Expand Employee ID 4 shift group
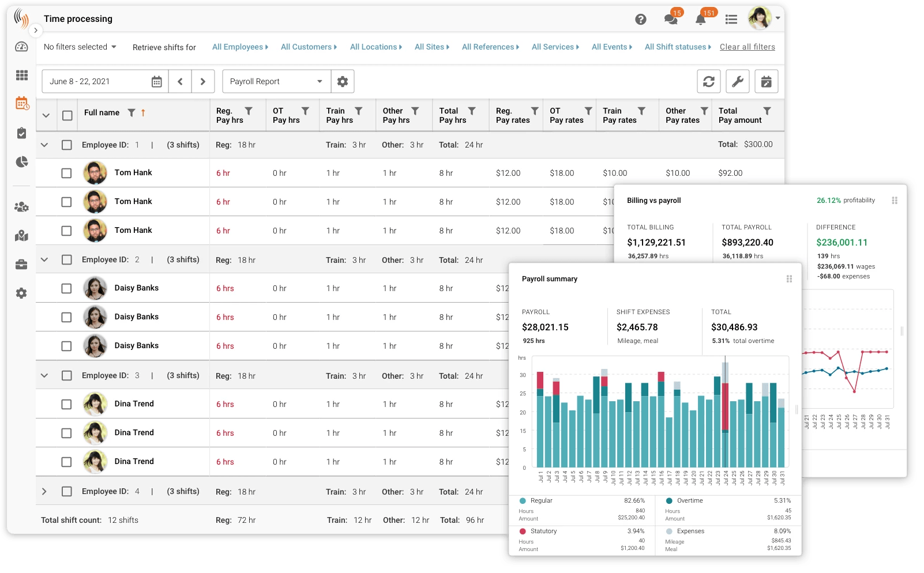 click(x=44, y=491)
